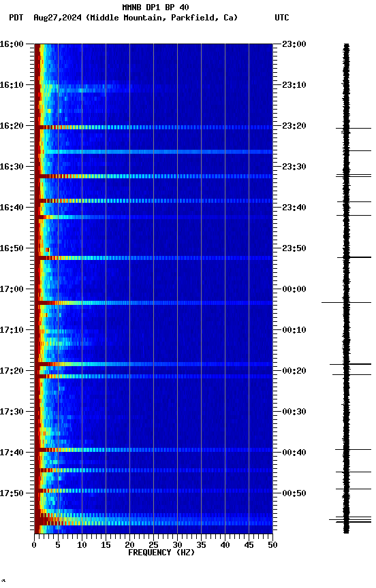Click the '16:20' PDT time label
The height and width of the screenshot is (588, 376).
click(x=12, y=126)
